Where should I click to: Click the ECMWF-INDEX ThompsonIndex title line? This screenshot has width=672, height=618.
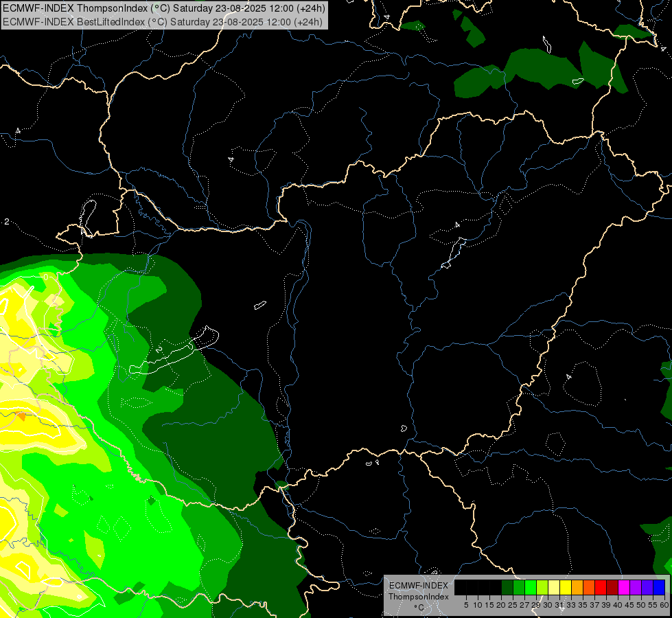click(164, 8)
